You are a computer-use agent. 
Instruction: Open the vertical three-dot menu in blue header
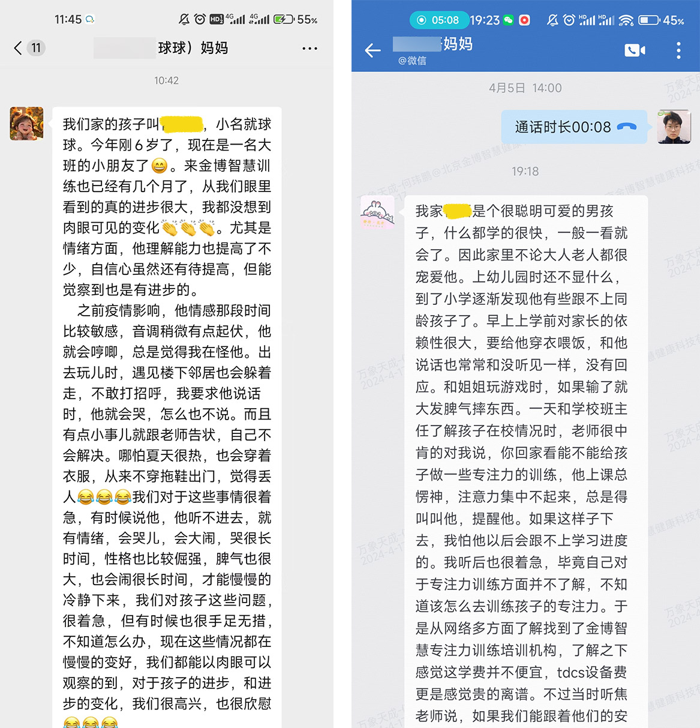[678, 50]
